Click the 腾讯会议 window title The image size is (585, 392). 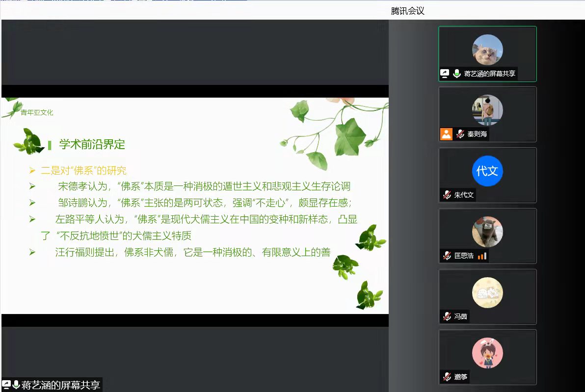pyautogui.click(x=407, y=11)
